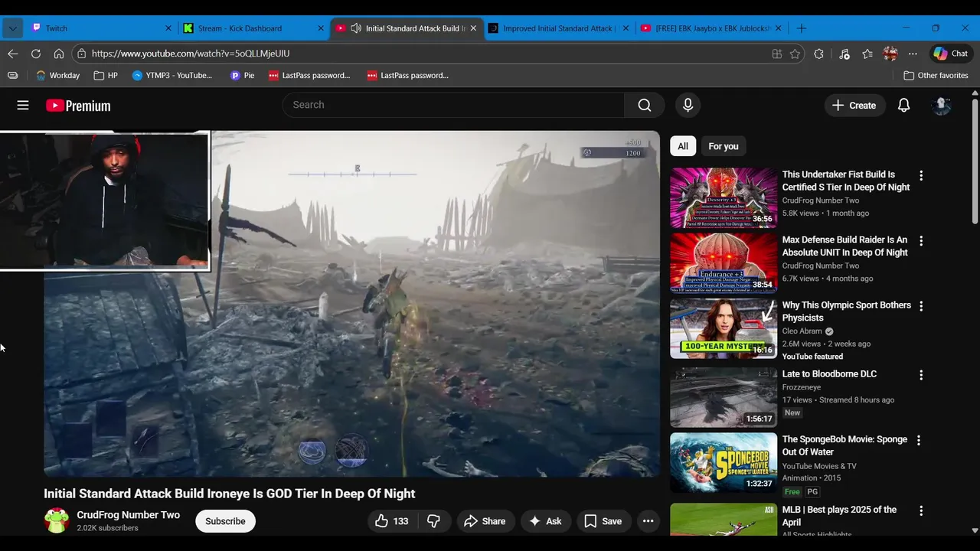Open options for Undertaker Fist Build video
The height and width of the screenshot is (551, 980).
point(921,175)
